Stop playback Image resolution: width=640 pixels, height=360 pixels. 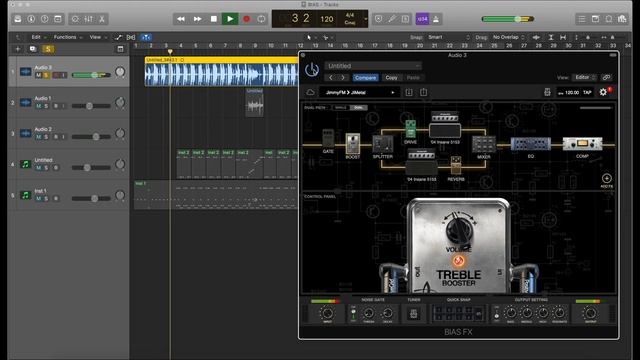click(213, 19)
